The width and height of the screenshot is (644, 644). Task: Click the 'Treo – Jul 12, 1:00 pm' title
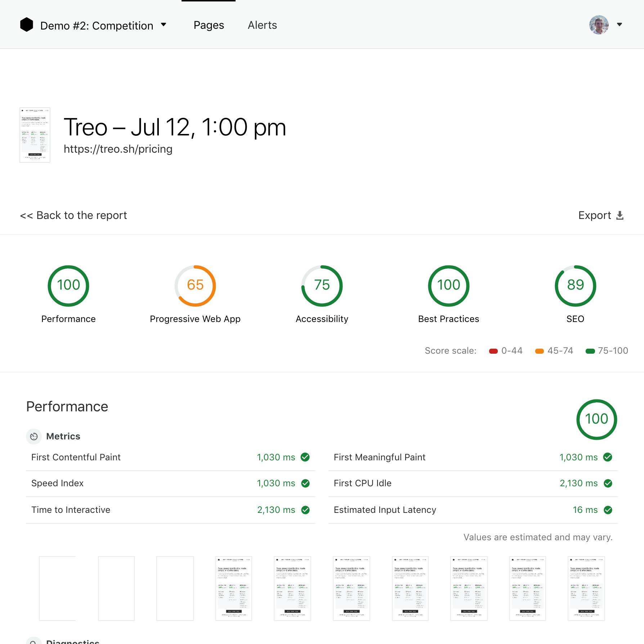(x=175, y=128)
